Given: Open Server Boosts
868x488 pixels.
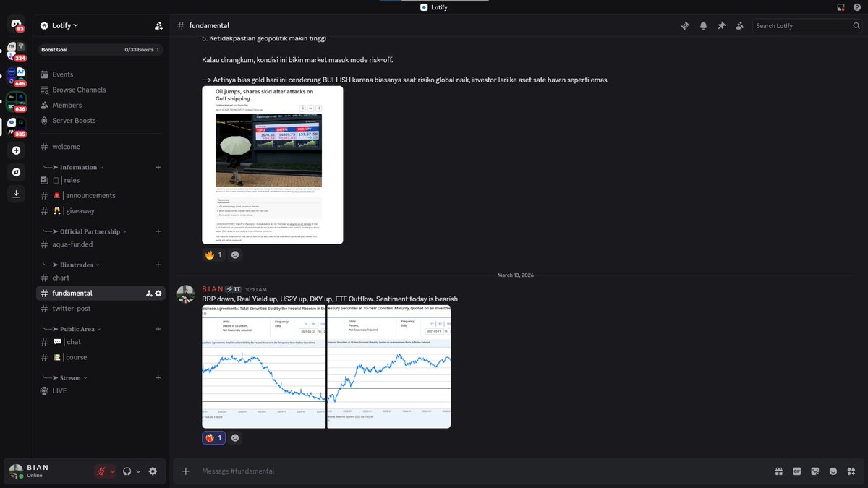Looking at the screenshot, I should pos(100,121).
